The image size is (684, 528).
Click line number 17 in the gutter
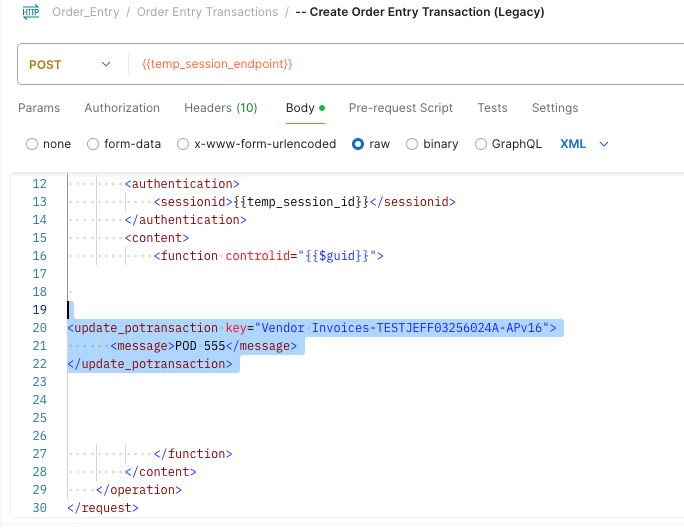[39, 274]
